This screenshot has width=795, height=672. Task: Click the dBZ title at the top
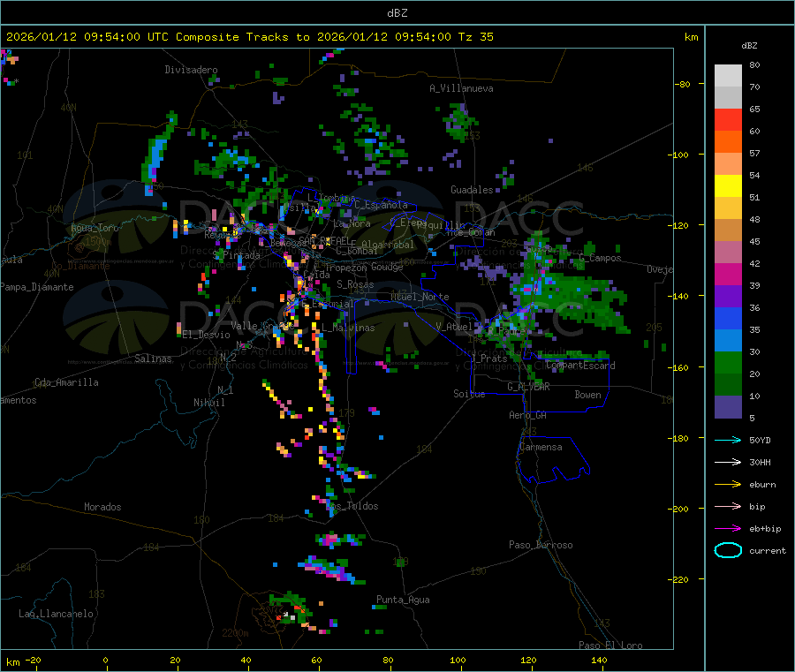(397, 13)
